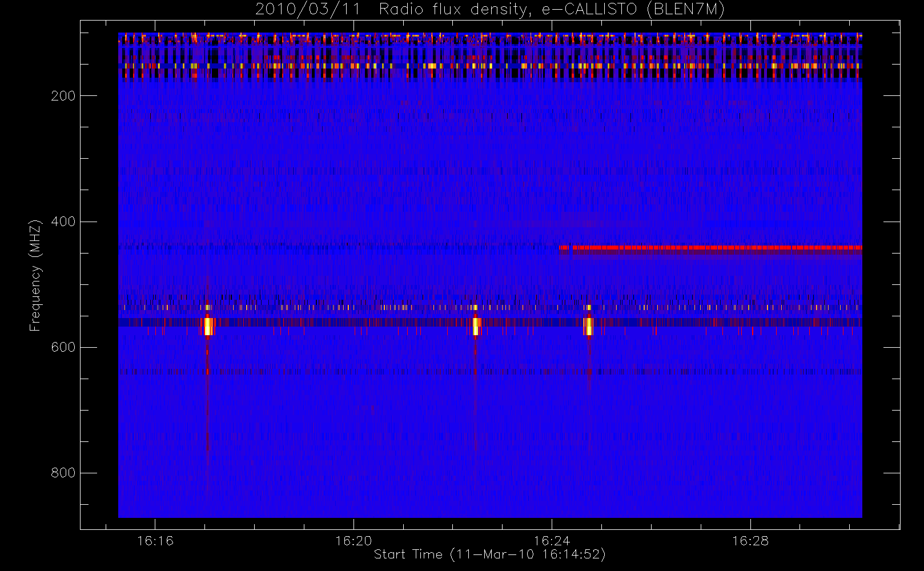Click the 16:24 time tick label
Image resolution: width=924 pixels, height=571 pixels.
click(x=552, y=540)
